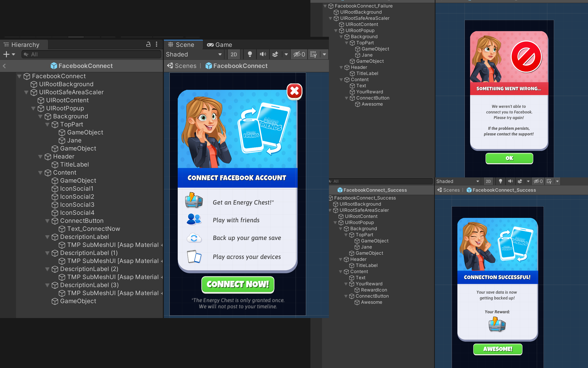
Task: Go back using the prefab header arrow
Action: pos(4,66)
